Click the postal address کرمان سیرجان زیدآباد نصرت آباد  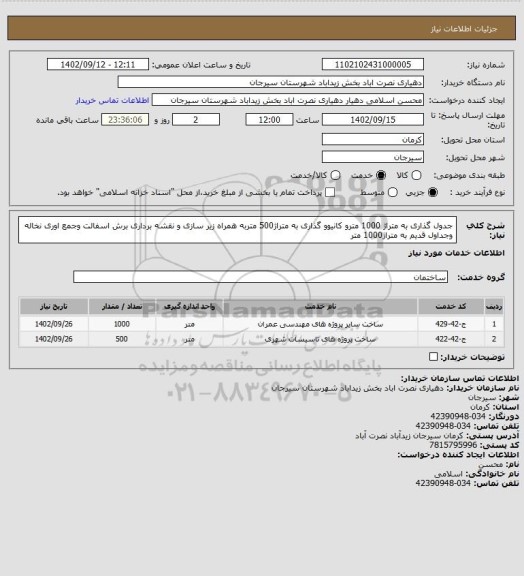409,436
